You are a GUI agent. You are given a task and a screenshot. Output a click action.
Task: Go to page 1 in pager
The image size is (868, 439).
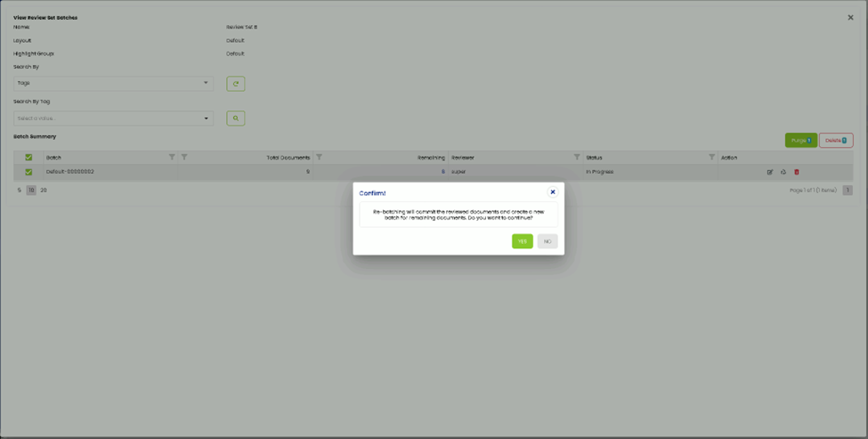point(848,191)
